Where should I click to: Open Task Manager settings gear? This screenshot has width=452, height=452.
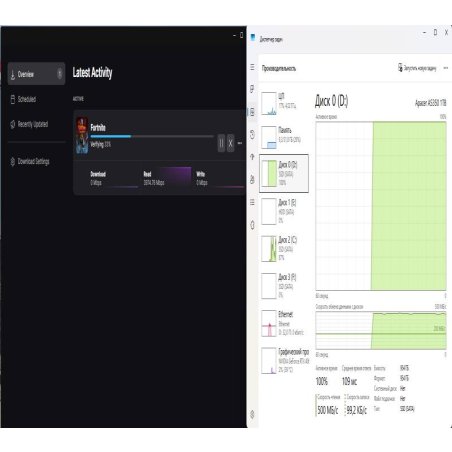tap(252, 414)
